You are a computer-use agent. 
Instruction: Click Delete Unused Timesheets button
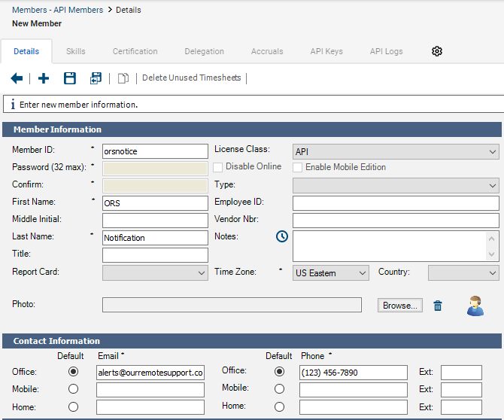point(192,78)
